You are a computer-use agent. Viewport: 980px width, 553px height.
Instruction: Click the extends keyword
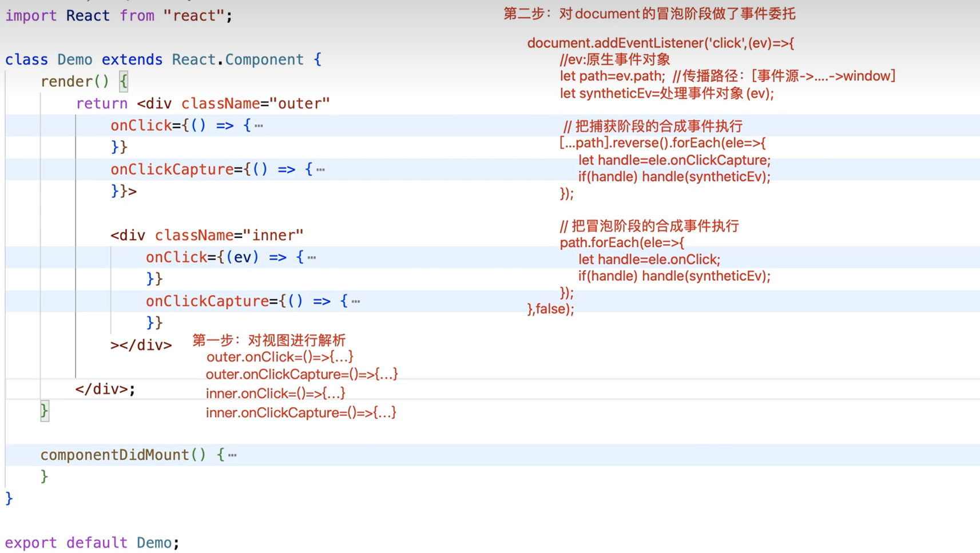pyautogui.click(x=132, y=59)
